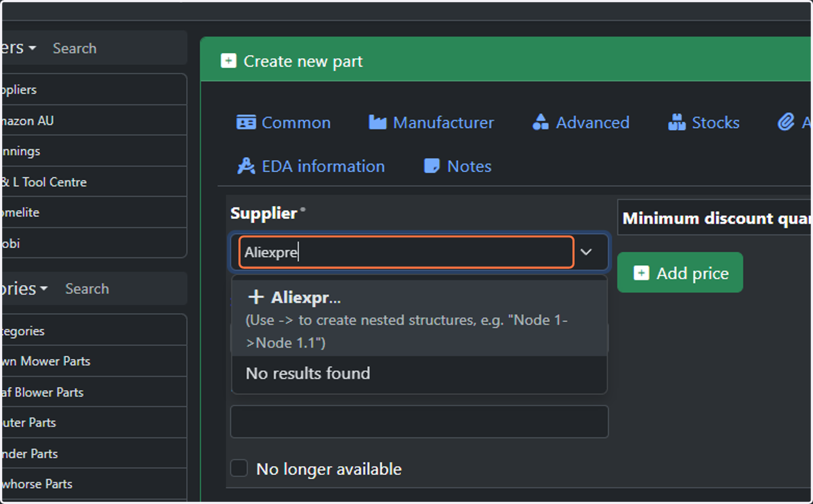
Task: Open the Router Parts category
Action: (x=93, y=422)
